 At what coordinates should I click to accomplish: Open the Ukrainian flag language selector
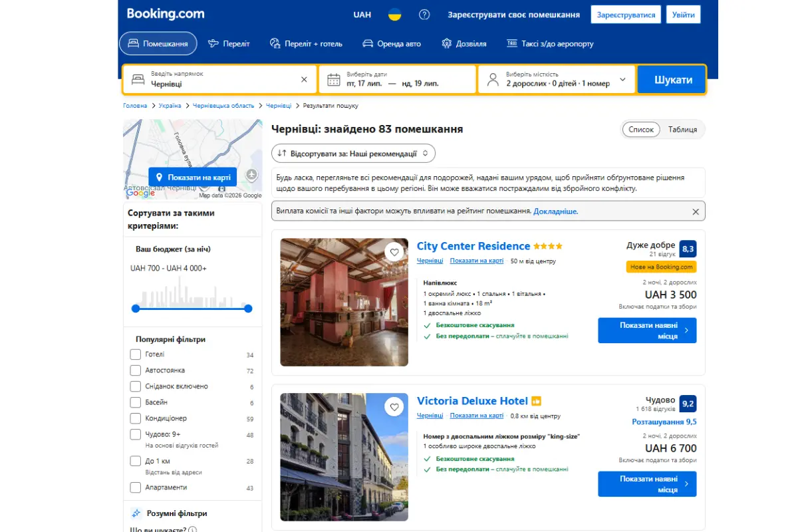coord(395,15)
